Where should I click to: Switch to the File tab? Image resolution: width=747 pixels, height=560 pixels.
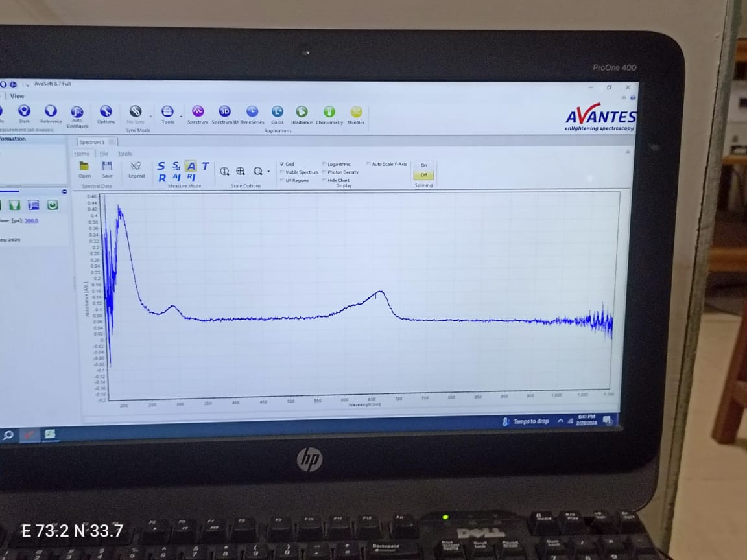coord(103,154)
